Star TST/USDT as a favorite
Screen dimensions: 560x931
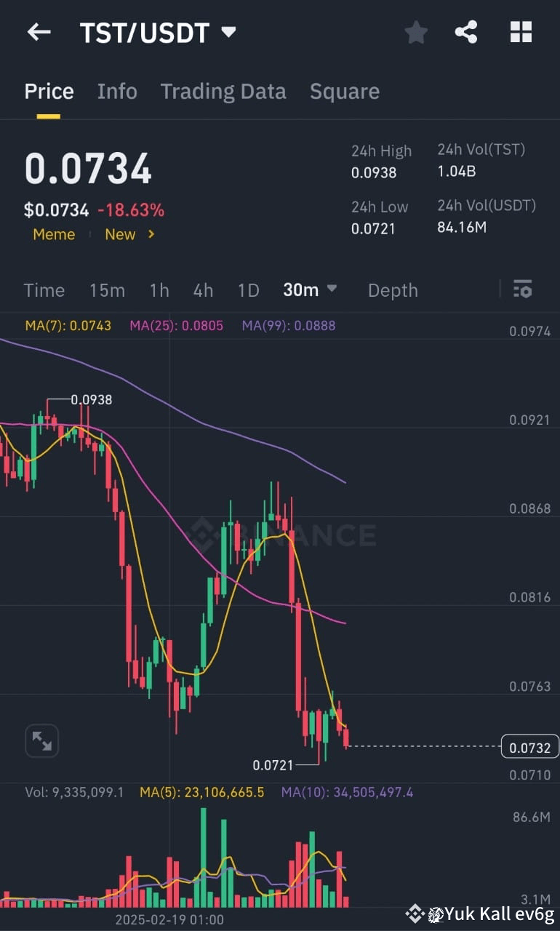416,32
